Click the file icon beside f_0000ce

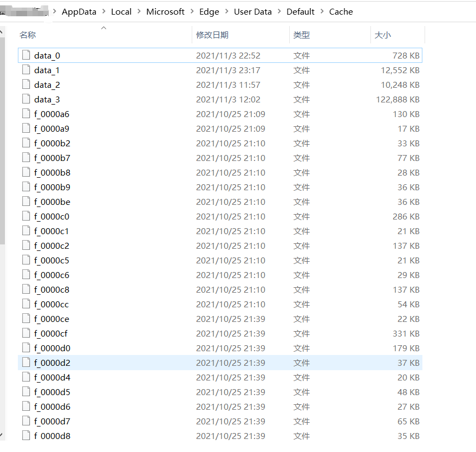pos(26,318)
